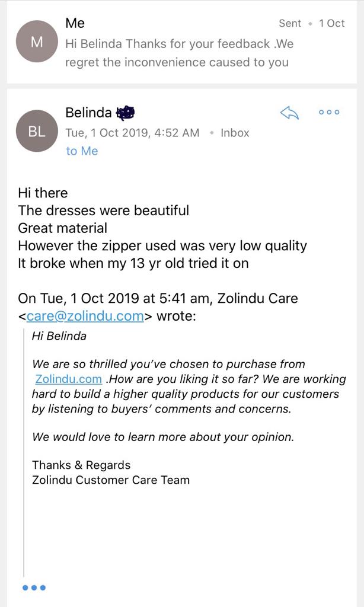Tap the BL sender avatar

pyautogui.click(x=37, y=131)
